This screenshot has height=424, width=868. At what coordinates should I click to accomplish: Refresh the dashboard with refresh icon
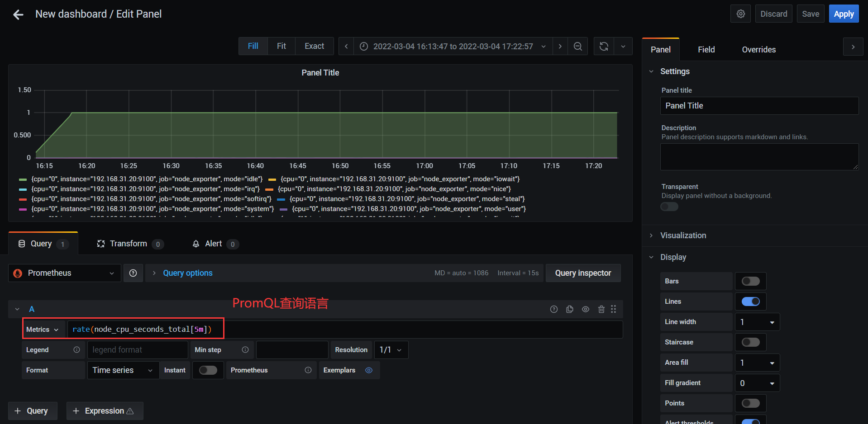604,46
